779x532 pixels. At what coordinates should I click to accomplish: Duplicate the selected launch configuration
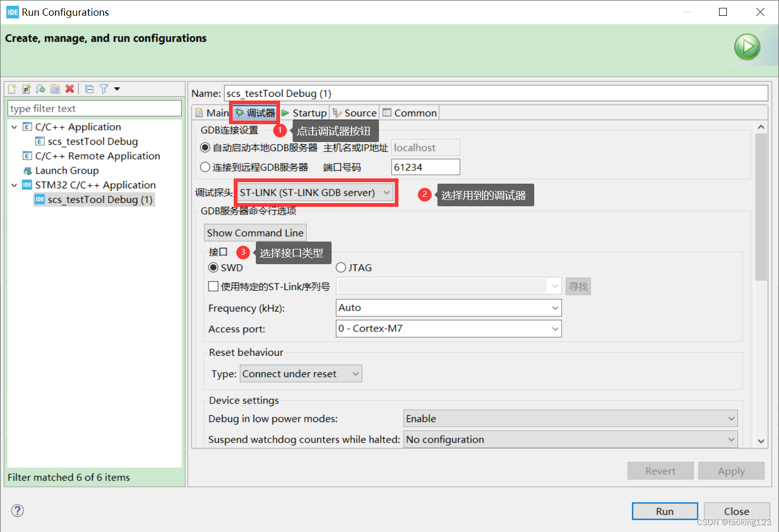tap(55, 89)
